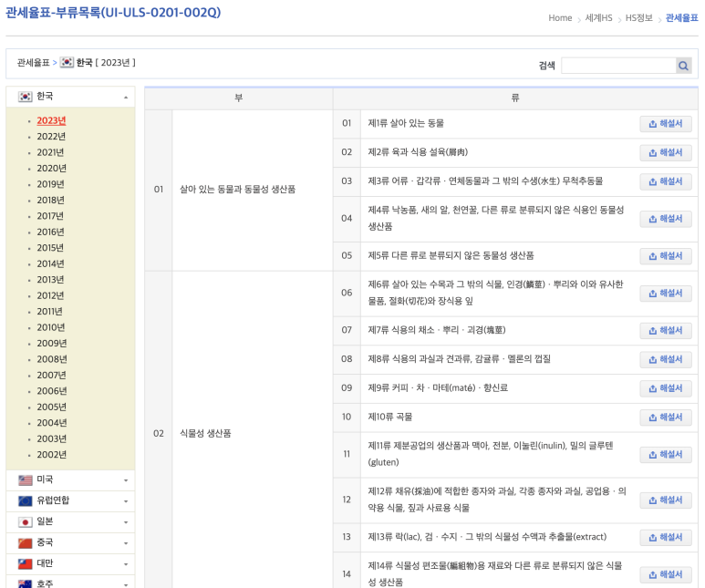Image resolution: width=705 pixels, height=588 pixels.
Task: Click the 류 column header
Action: tap(515, 98)
